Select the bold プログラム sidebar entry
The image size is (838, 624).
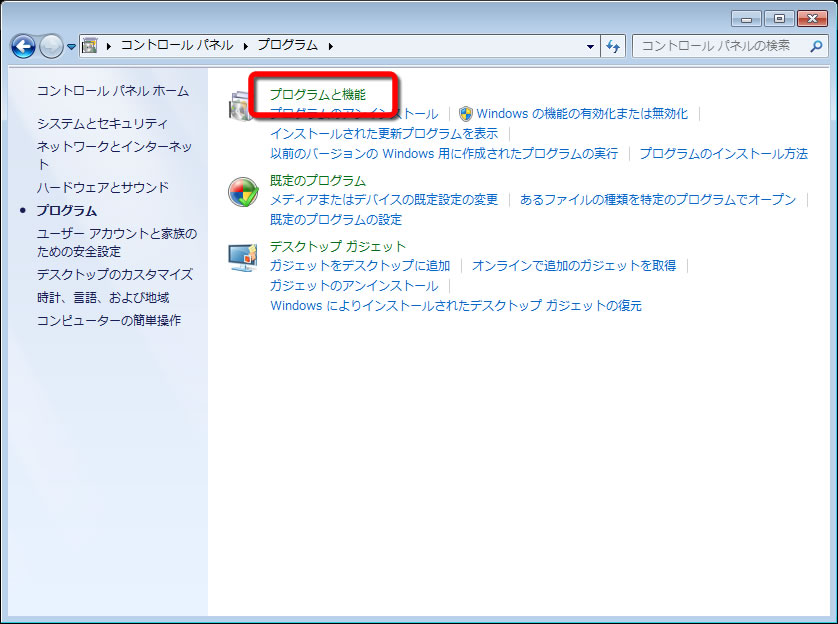[x=67, y=211]
